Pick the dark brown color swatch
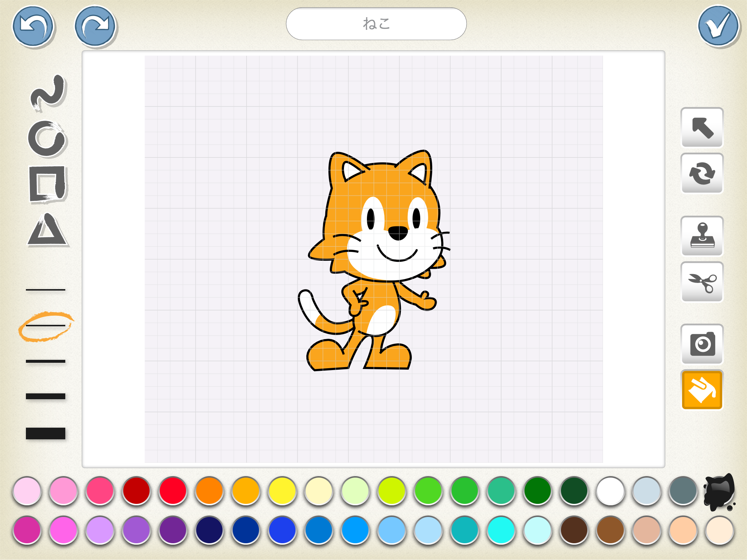Screen dimensions: 747x560 [x=574, y=530]
